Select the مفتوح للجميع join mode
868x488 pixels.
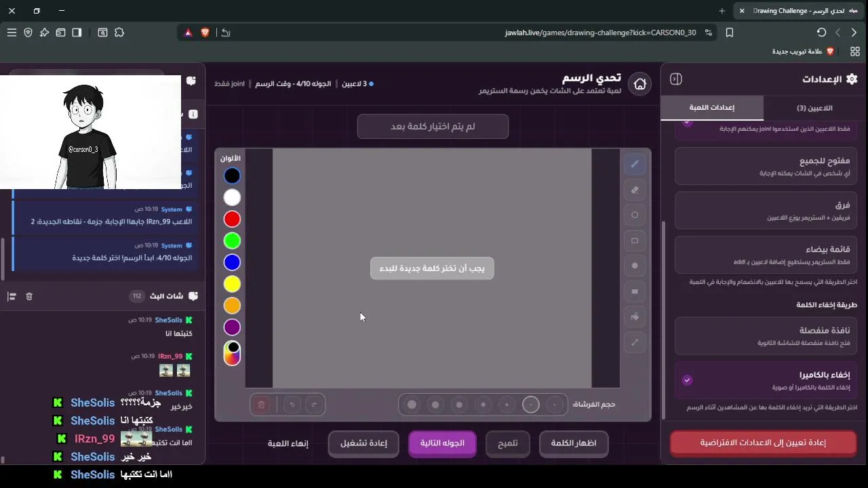766,166
